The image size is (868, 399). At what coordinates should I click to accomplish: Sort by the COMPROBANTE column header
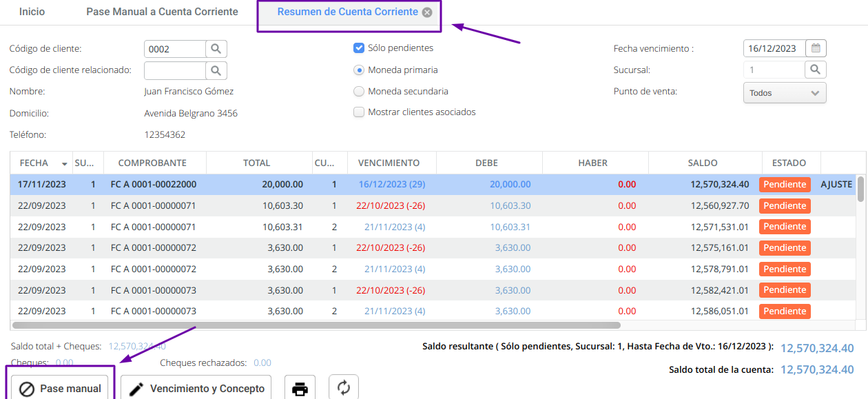click(152, 163)
